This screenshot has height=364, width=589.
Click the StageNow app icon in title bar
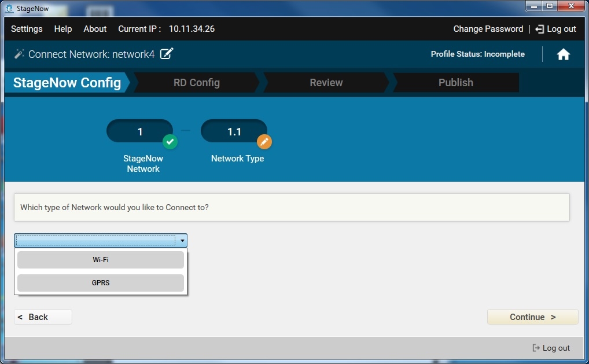(x=9, y=8)
